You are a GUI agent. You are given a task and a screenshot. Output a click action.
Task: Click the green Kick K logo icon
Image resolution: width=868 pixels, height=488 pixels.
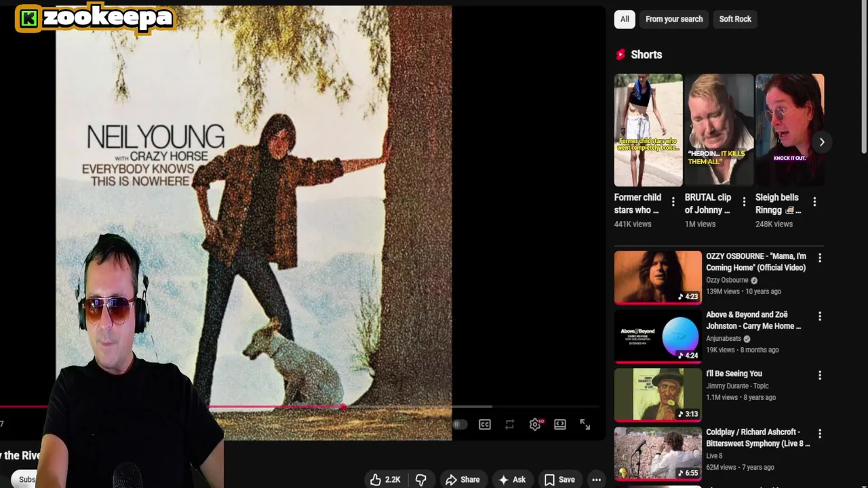28,18
